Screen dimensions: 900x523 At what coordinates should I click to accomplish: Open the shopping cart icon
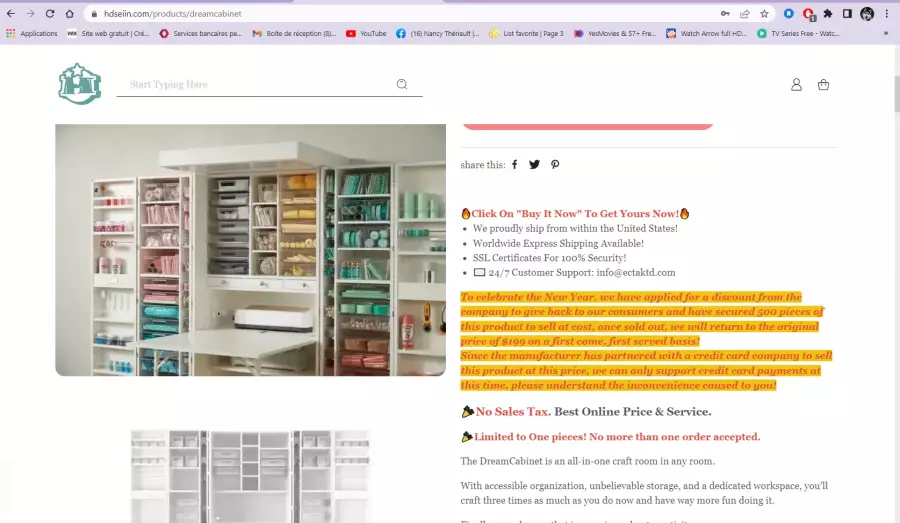click(x=823, y=85)
